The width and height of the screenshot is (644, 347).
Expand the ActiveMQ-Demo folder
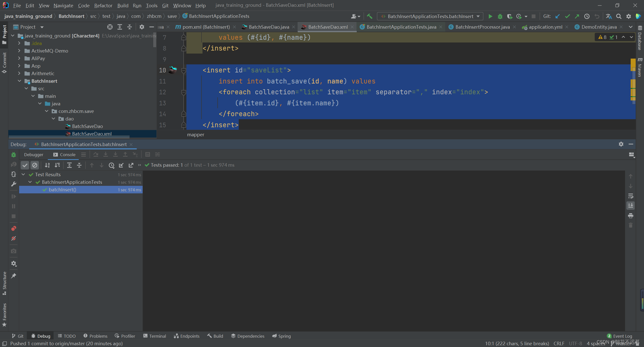point(19,51)
